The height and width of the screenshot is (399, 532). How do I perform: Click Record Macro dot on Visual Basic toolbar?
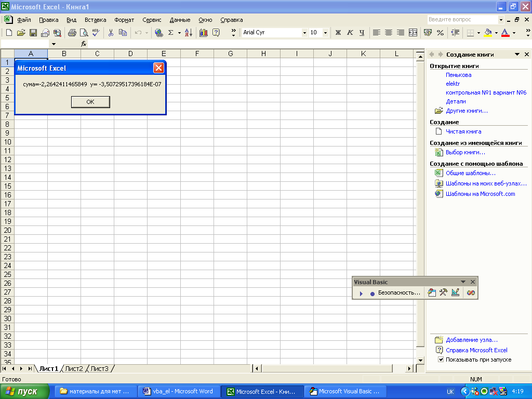(x=372, y=293)
